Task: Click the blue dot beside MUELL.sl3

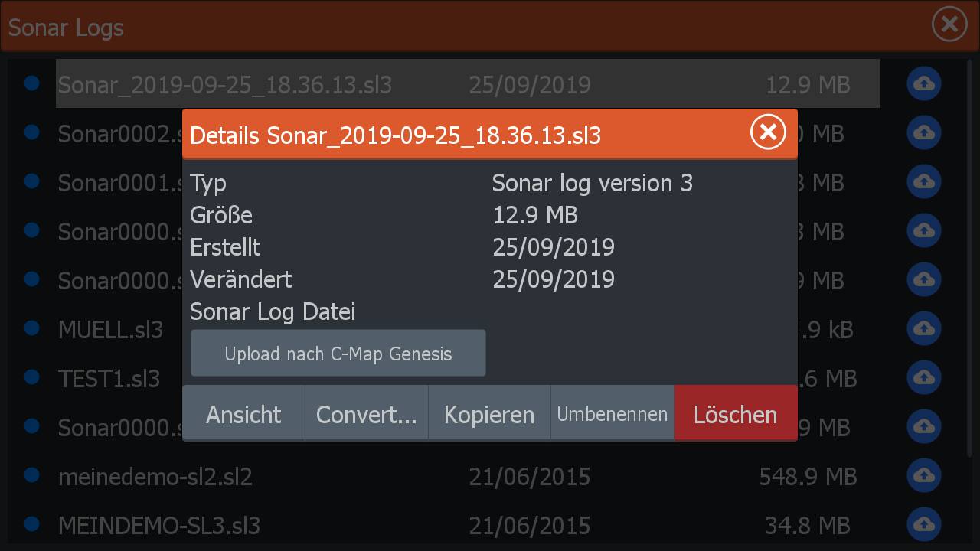Action: pyautogui.click(x=32, y=328)
